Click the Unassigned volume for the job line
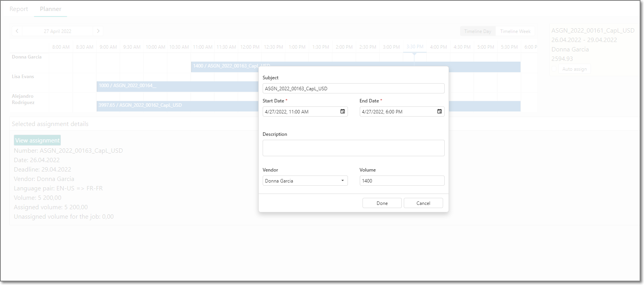The image size is (644, 285). pyautogui.click(x=64, y=217)
